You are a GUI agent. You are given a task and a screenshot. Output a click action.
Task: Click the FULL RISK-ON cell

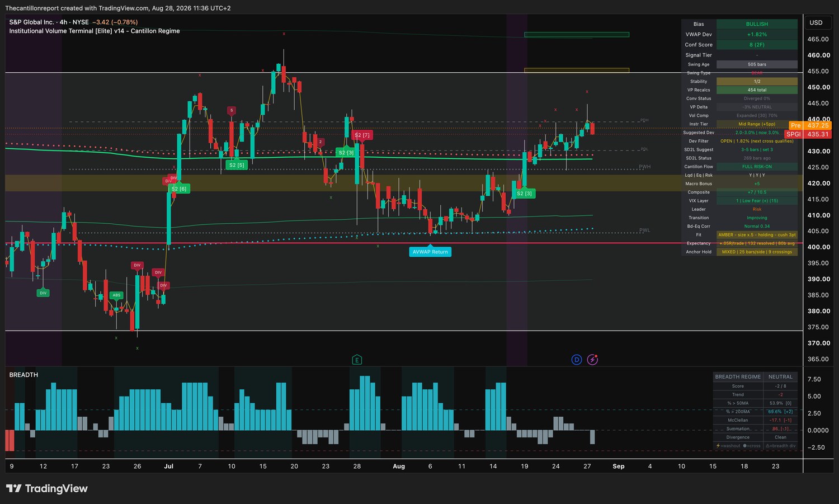(x=757, y=167)
